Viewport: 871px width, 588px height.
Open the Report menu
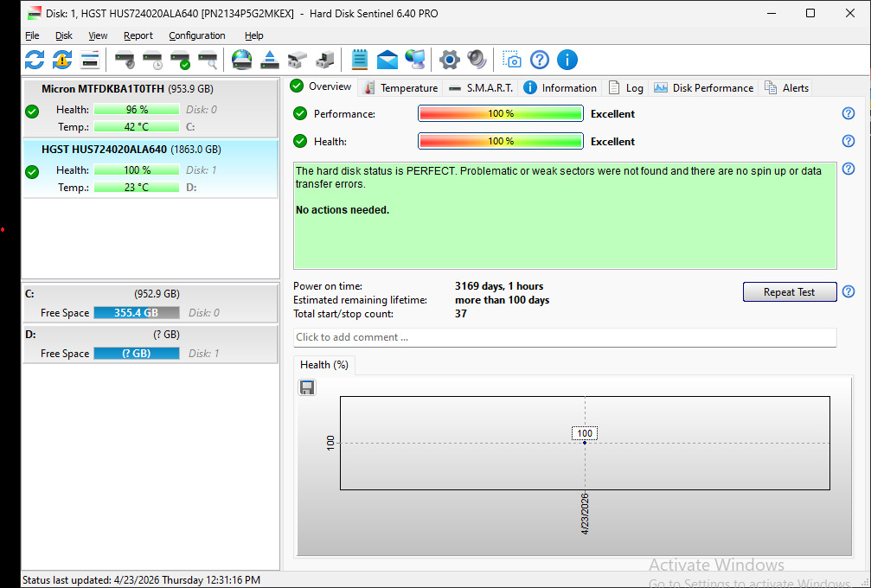[138, 35]
